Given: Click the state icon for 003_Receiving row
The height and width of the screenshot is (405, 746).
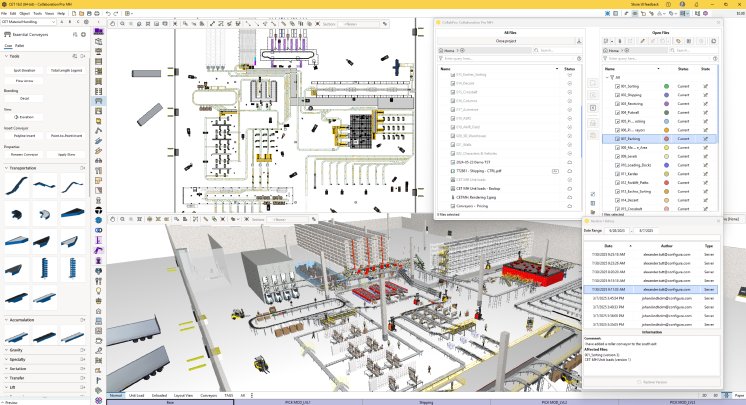Looking at the screenshot, I should point(706,104).
